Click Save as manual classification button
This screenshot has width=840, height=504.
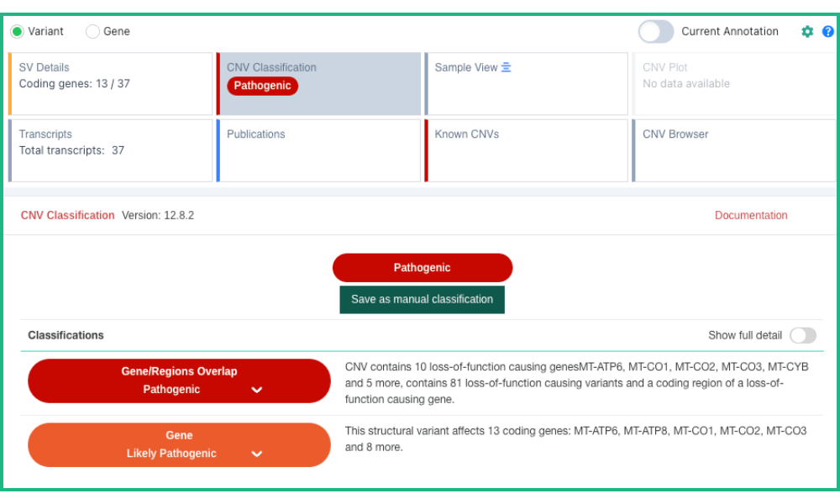[x=422, y=300]
